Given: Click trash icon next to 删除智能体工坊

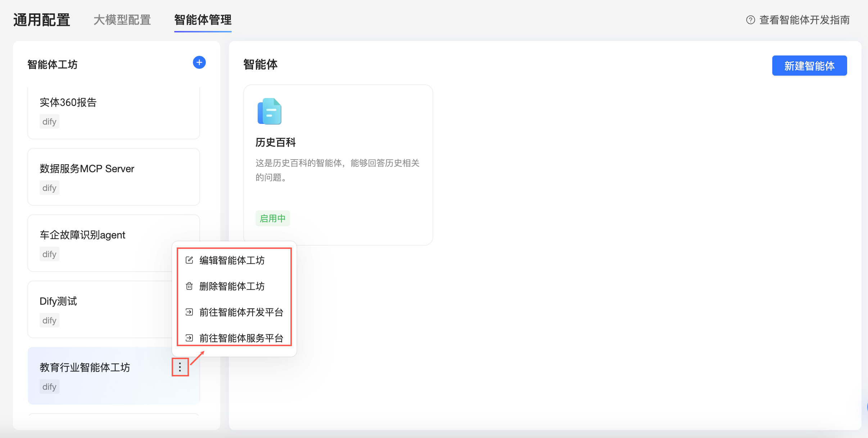Looking at the screenshot, I should (189, 286).
